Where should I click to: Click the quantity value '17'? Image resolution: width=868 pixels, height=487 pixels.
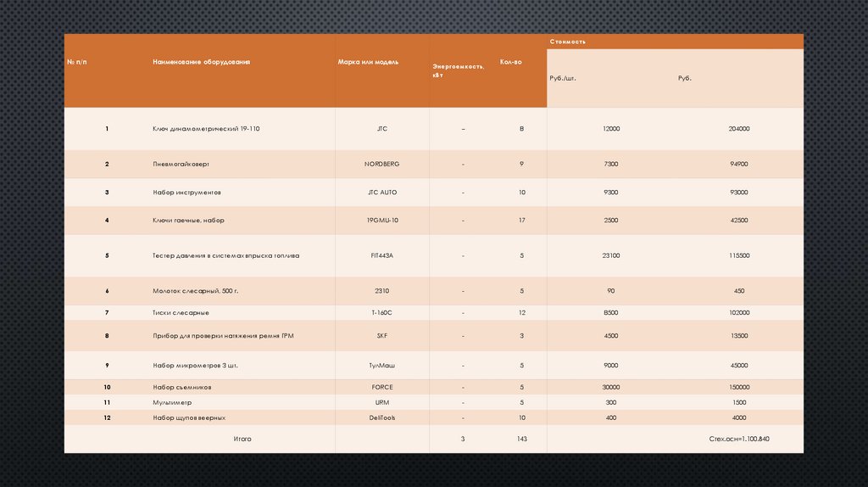point(521,220)
